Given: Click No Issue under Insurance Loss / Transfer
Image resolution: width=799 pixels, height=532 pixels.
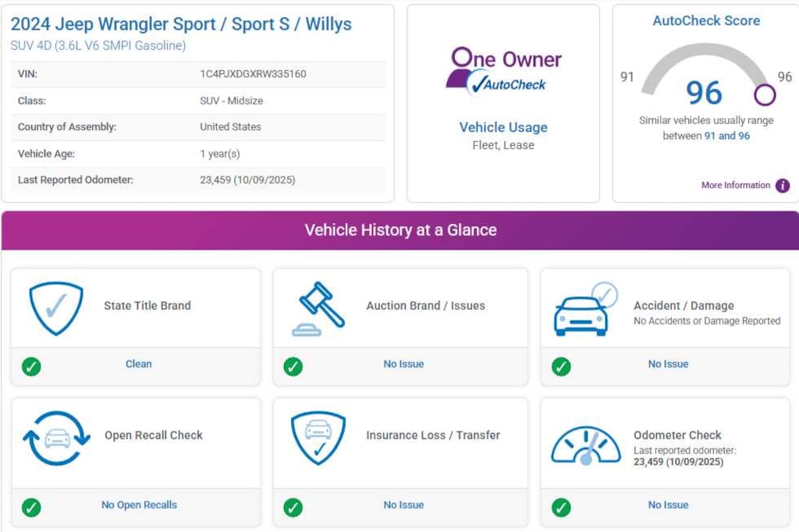Looking at the screenshot, I should pyautogui.click(x=403, y=505).
